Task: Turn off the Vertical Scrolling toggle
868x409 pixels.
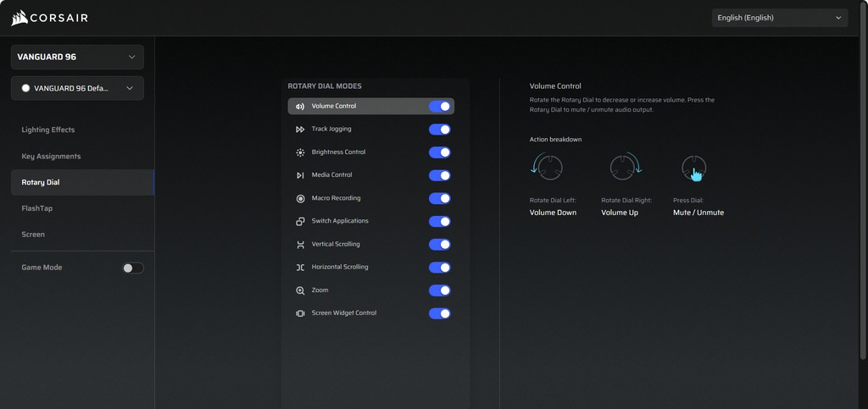Action: tap(439, 245)
